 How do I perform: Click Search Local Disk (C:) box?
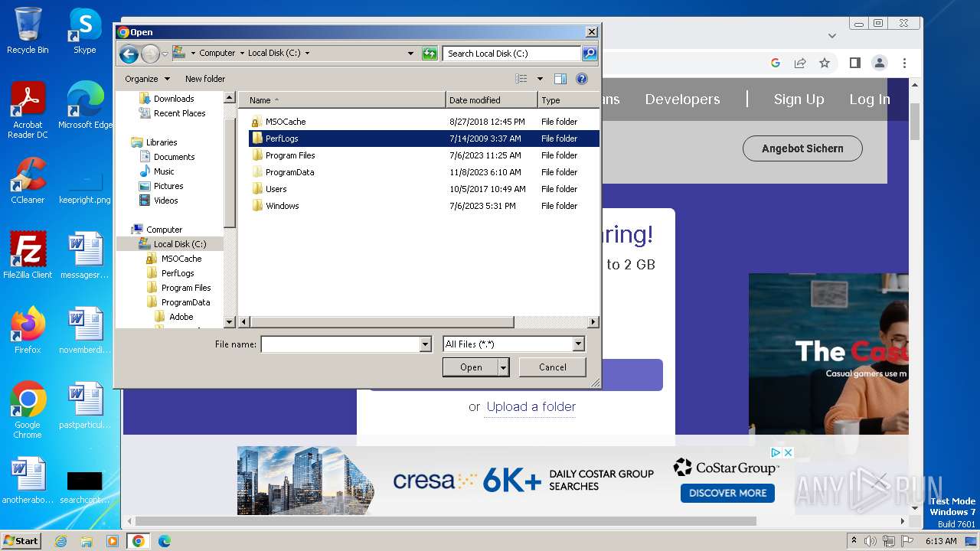coord(511,54)
